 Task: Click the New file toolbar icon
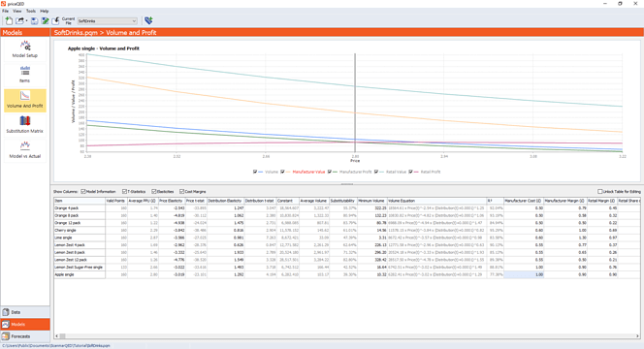click(8, 20)
